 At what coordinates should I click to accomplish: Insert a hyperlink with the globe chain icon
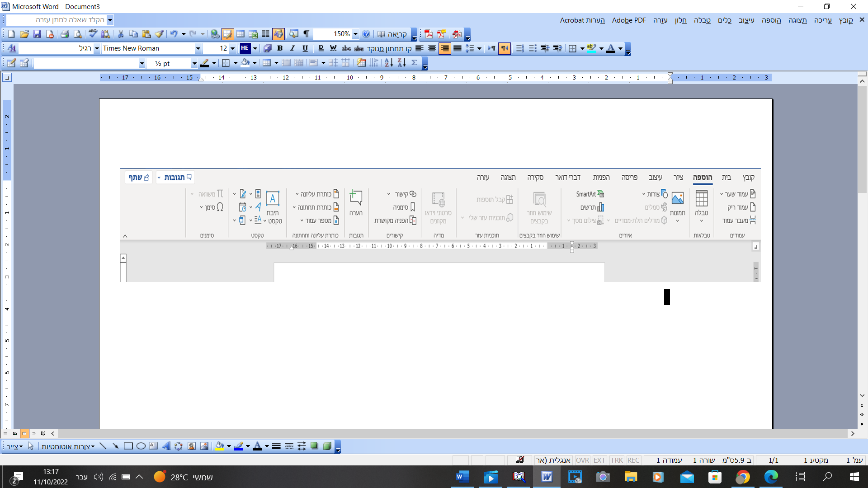tap(215, 34)
